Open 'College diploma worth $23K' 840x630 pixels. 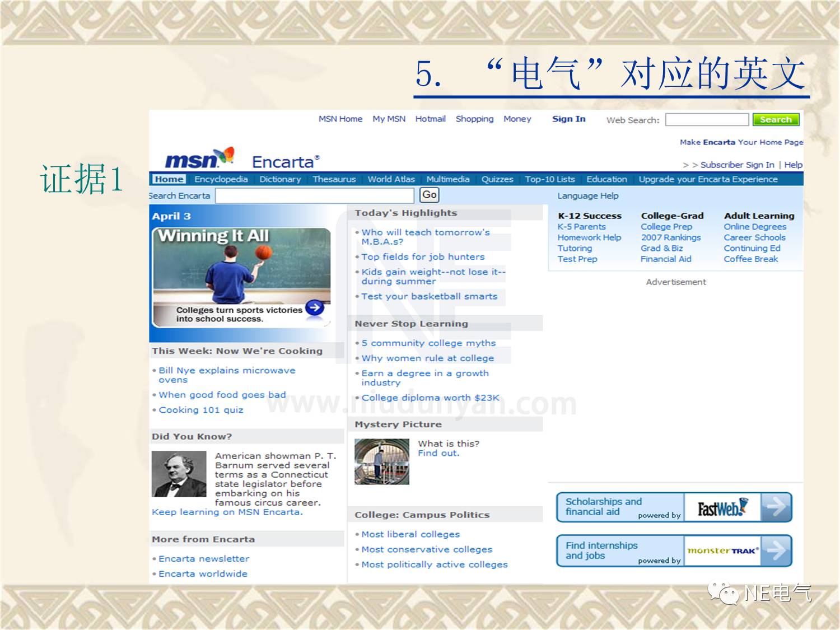(x=430, y=398)
